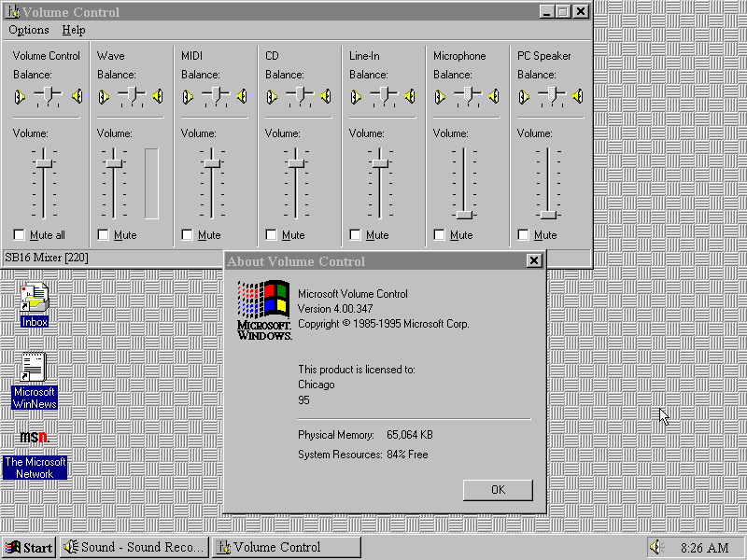Image resolution: width=747 pixels, height=560 pixels.
Task: Open the Options menu
Action: coord(28,30)
